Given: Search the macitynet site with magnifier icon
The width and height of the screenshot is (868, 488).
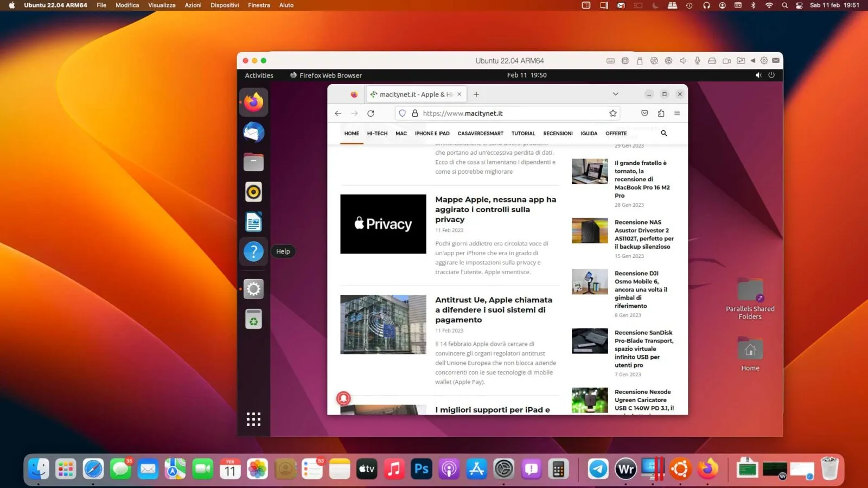Looking at the screenshot, I should tap(663, 133).
